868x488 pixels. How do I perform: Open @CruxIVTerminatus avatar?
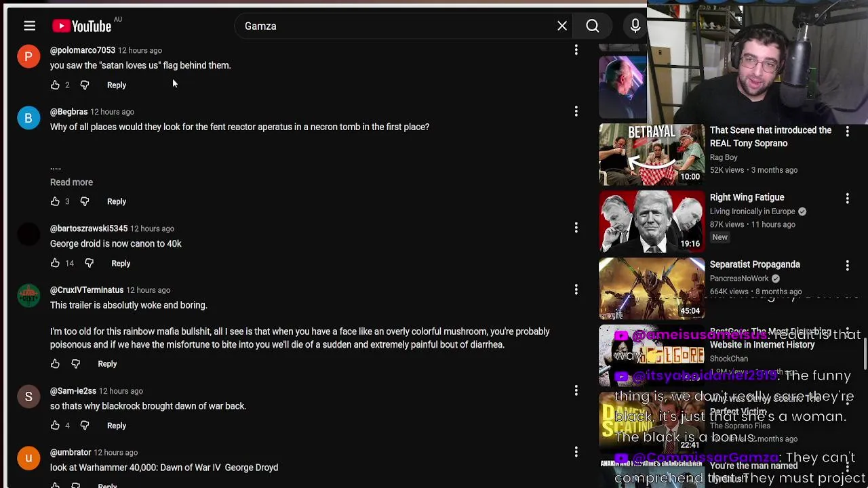28,296
